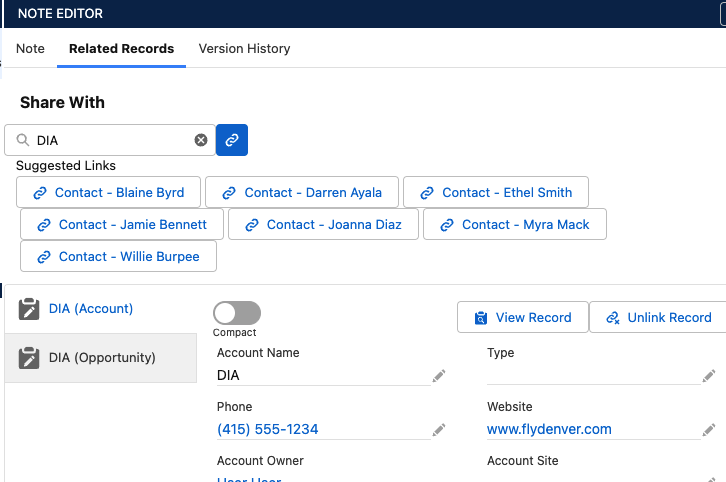Click the link icon for Darren Ayala
726x482 pixels.
229,193
